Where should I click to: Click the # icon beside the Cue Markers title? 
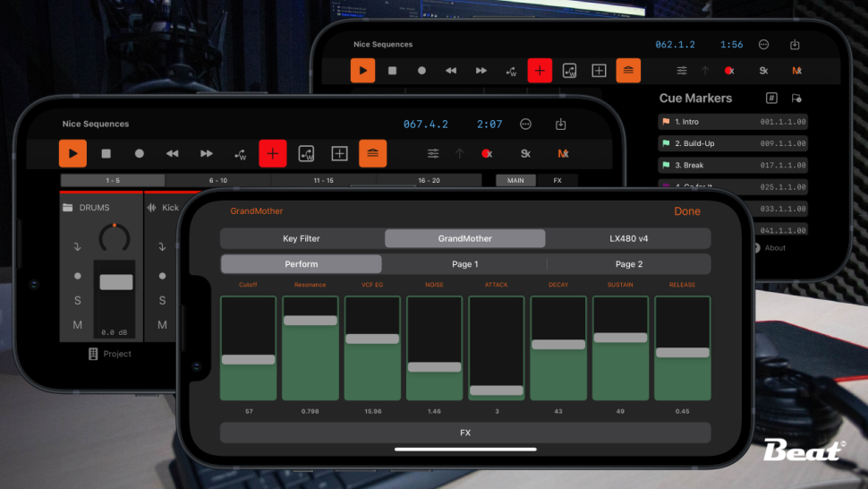point(771,99)
